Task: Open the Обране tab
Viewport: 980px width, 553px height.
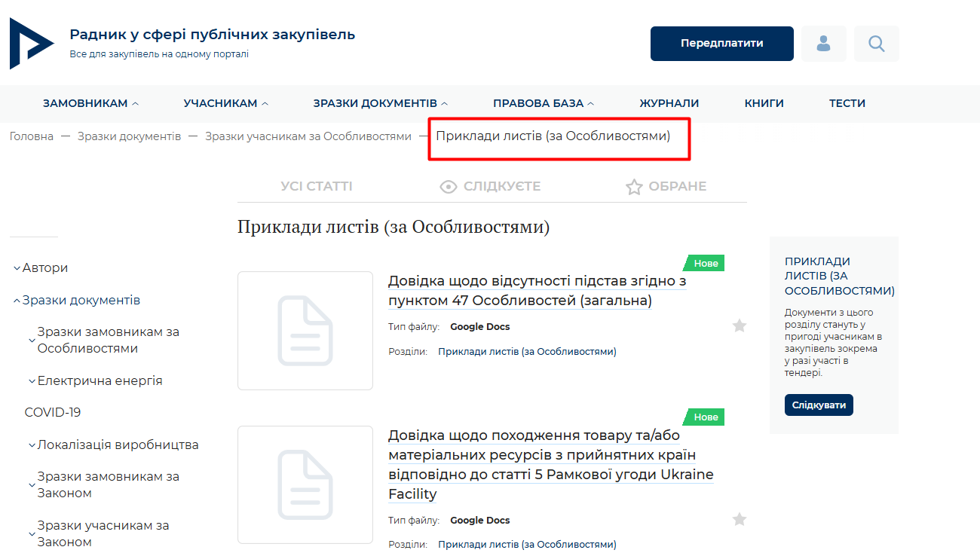Action: 666,186
